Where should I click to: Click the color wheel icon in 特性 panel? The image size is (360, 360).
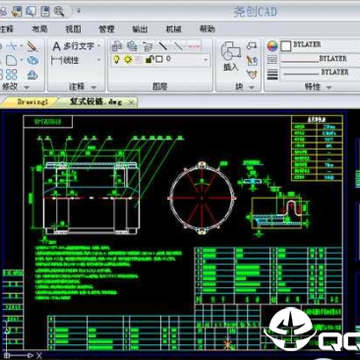click(x=272, y=46)
